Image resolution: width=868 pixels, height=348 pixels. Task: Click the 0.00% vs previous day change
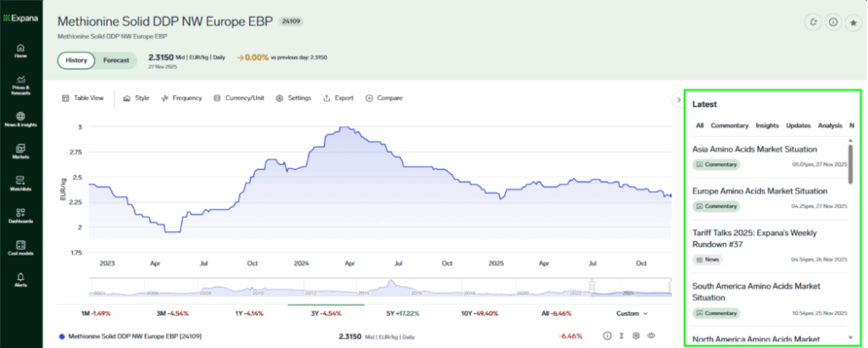[x=253, y=57]
